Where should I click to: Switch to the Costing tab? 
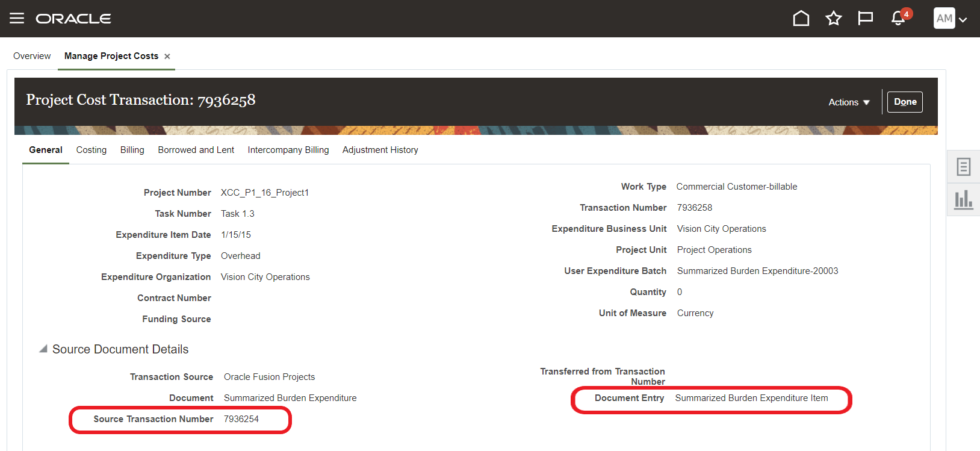(x=91, y=150)
